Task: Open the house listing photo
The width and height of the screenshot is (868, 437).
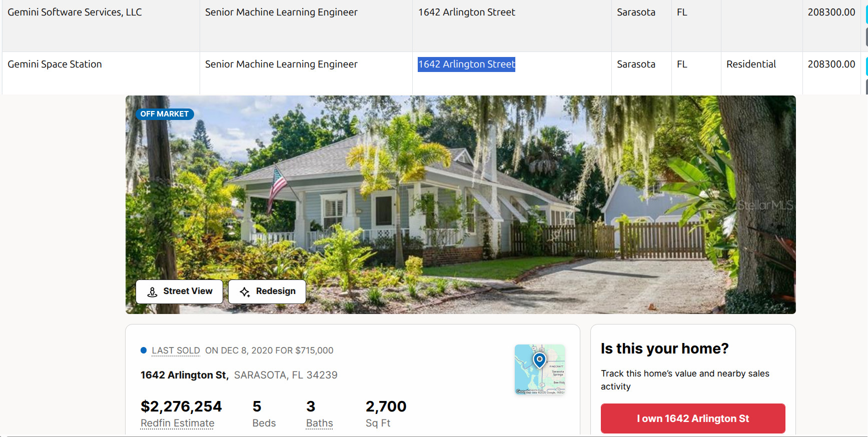Action: (x=460, y=204)
